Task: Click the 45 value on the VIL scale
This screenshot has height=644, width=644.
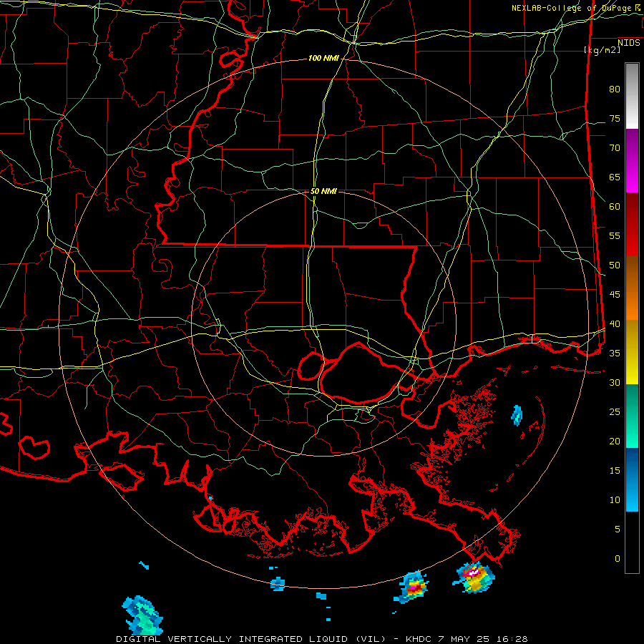Action: point(615,295)
